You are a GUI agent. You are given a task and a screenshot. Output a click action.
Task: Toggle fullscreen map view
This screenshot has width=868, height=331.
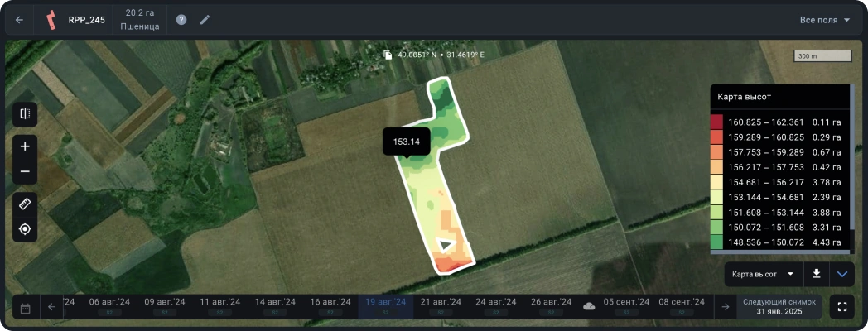pyautogui.click(x=842, y=307)
